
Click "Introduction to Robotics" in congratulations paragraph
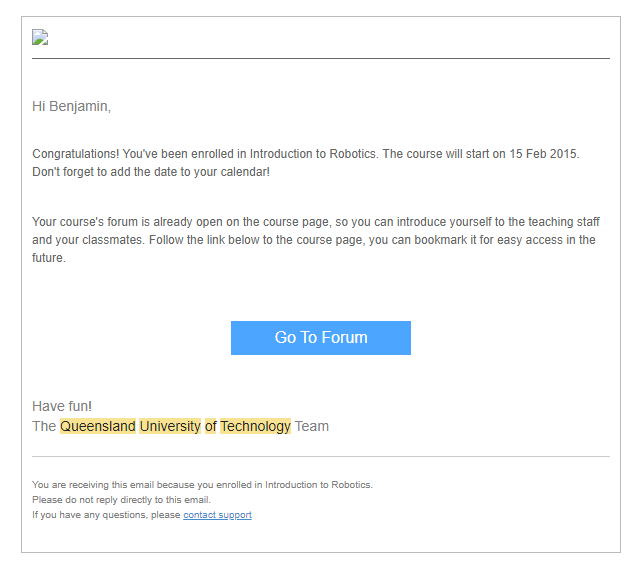click(313, 154)
